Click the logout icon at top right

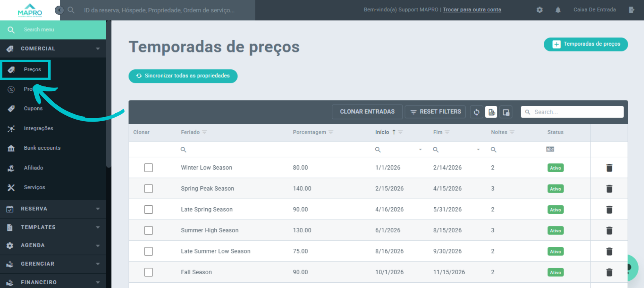pyautogui.click(x=631, y=10)
